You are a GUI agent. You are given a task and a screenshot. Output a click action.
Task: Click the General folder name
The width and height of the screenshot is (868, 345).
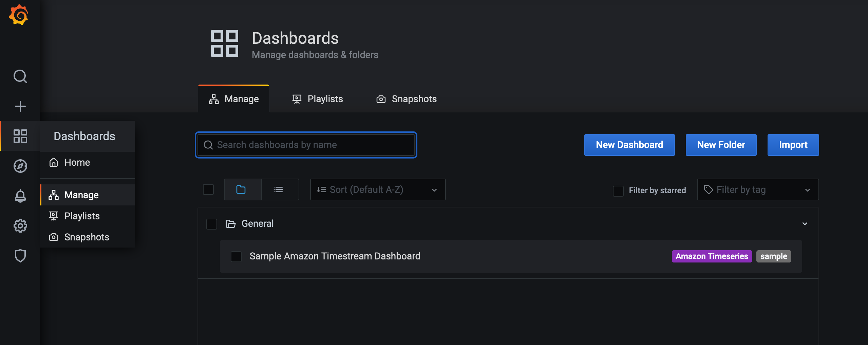pyautogui.click(x=257, y=224)
